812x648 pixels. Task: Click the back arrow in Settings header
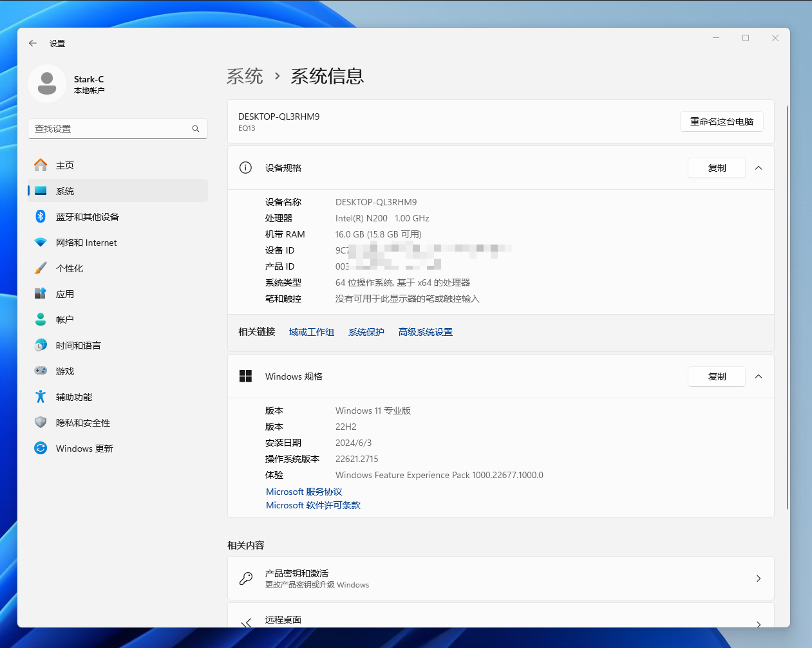click(x=33, y=43)
